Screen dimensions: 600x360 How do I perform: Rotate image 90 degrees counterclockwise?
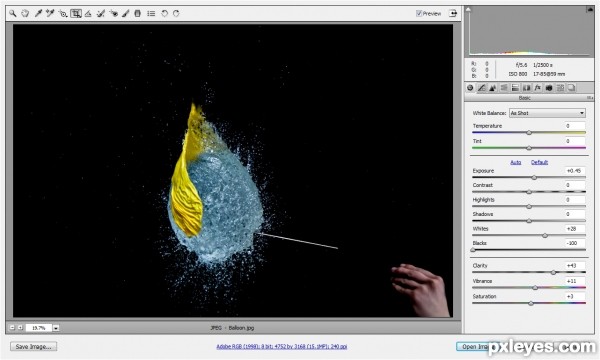click(x=164, y=13)
